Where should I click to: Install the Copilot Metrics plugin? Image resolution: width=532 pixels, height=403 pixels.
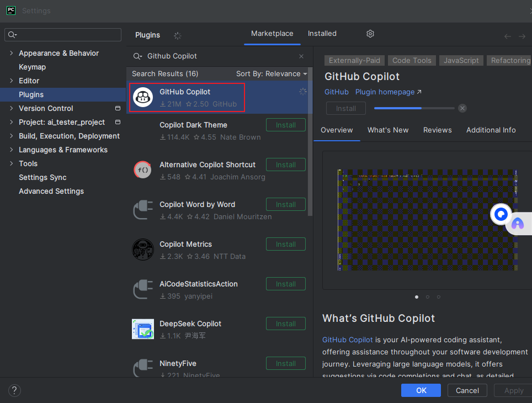286,244
